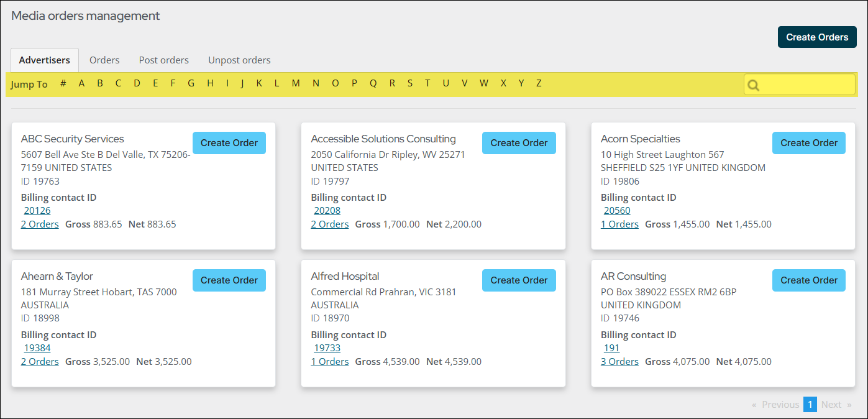Focus the advertiser search field
Viewport: 868px width, 419px height.
tap(800, 85)
